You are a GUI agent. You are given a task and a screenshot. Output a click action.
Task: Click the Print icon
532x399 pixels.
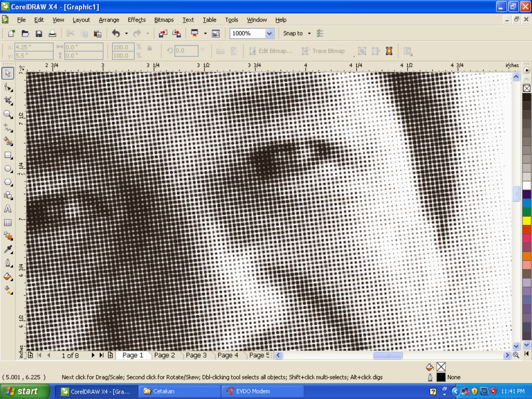(52, 33)
